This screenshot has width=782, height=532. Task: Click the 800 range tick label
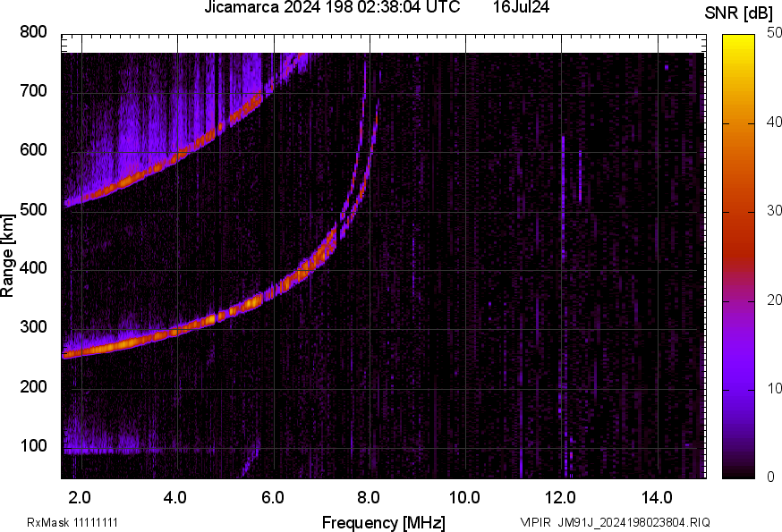click(33, 32)
